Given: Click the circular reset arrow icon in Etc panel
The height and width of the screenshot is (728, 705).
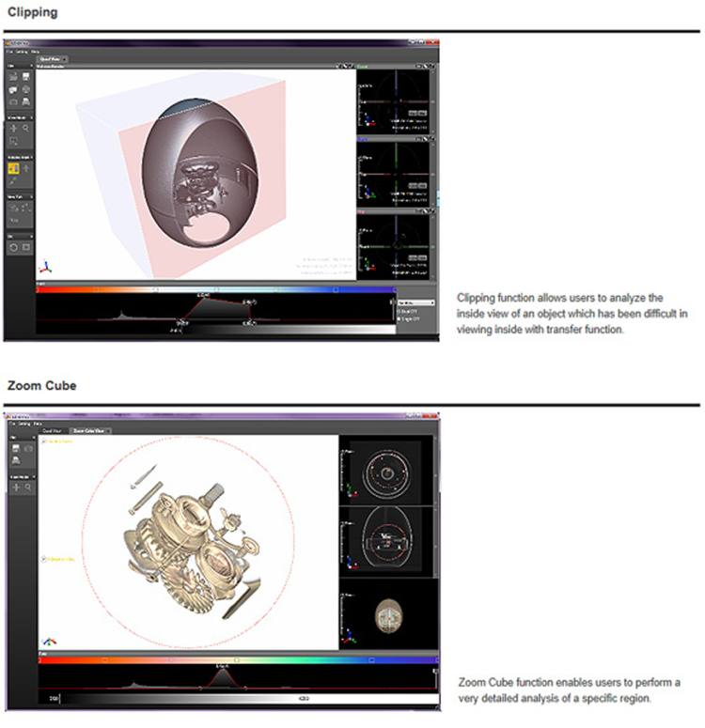Looking at the screenshot, I should 13,247.
